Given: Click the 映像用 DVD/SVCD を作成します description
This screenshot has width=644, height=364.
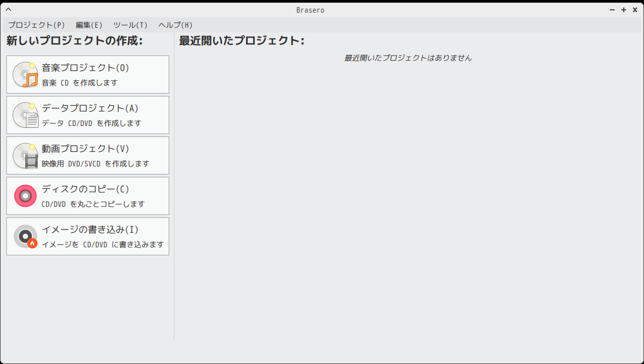Looking at the screenshot, I should tap(96, 164).
